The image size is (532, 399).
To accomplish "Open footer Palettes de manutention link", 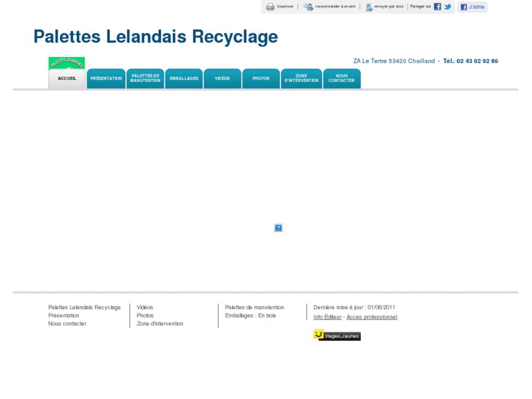I will point(255,307).
